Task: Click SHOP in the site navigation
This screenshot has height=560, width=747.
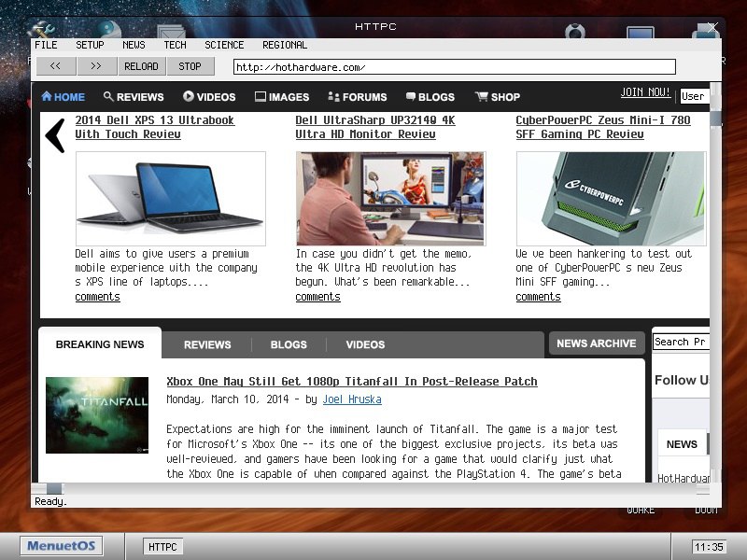Action: click(x=505, y=97)
